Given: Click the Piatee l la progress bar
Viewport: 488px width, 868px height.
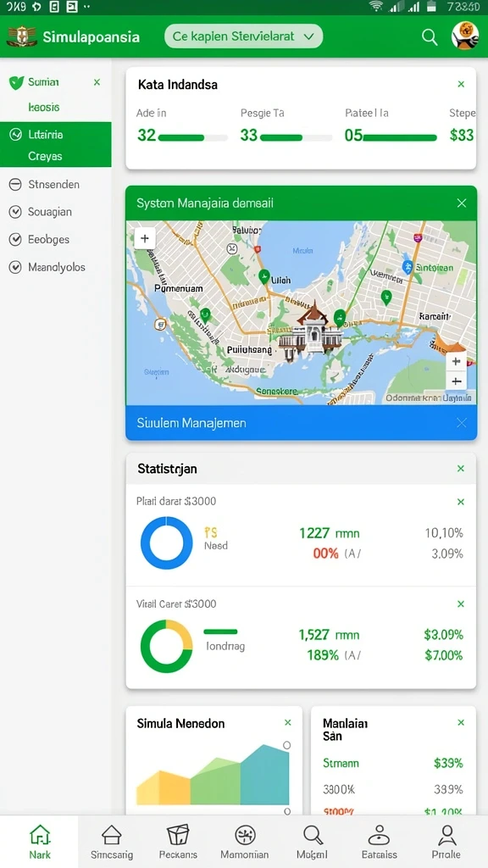Looking at the screenshot, I should coord(400,138).
